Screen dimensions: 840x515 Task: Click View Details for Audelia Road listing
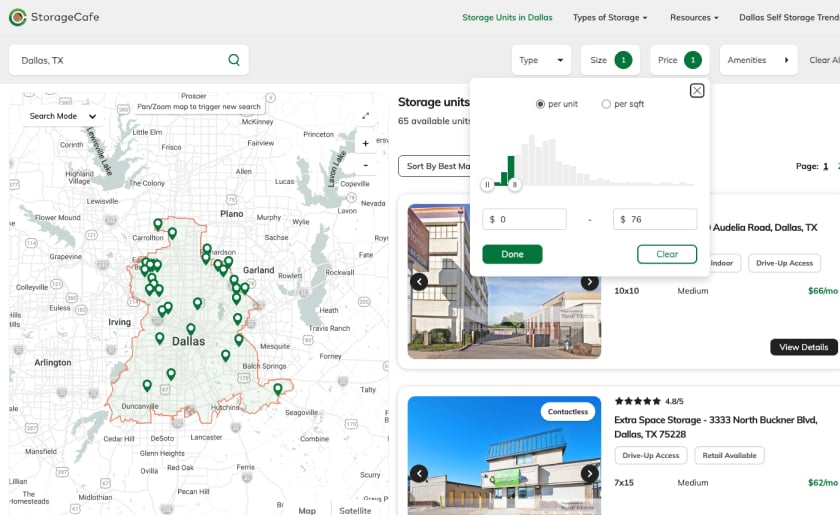[804, 347]
